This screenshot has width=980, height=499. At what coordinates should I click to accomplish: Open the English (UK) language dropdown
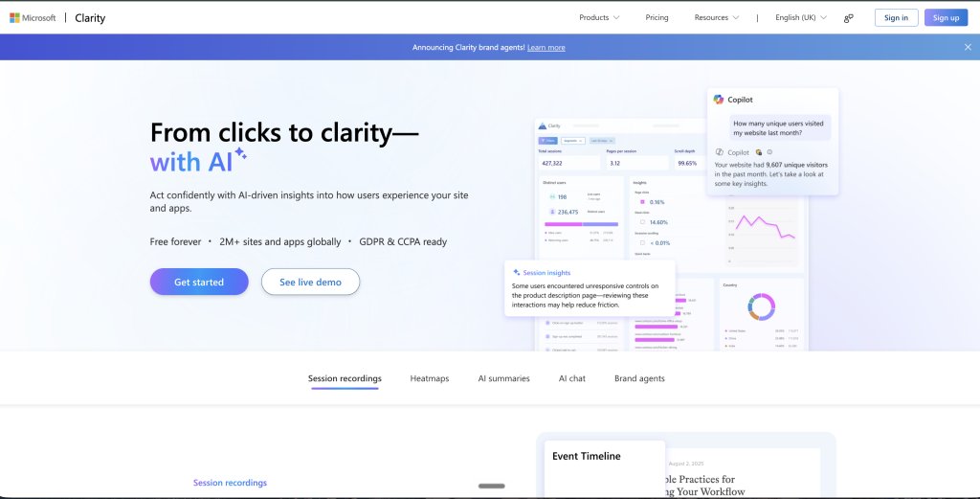click(801, 17)
